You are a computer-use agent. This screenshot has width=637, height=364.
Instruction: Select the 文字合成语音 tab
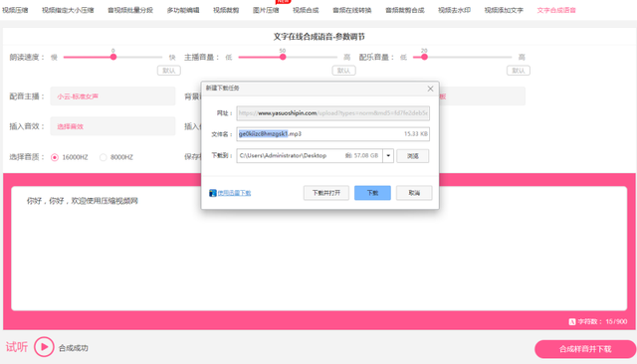(556, 10)
